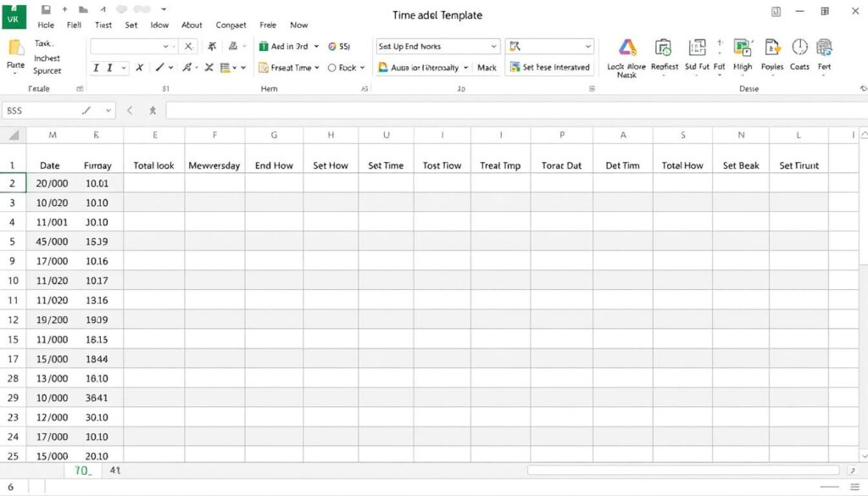This screenshot has width=868, height=496.
Task: Click the Std Fut layout icon
Action: 697,47
